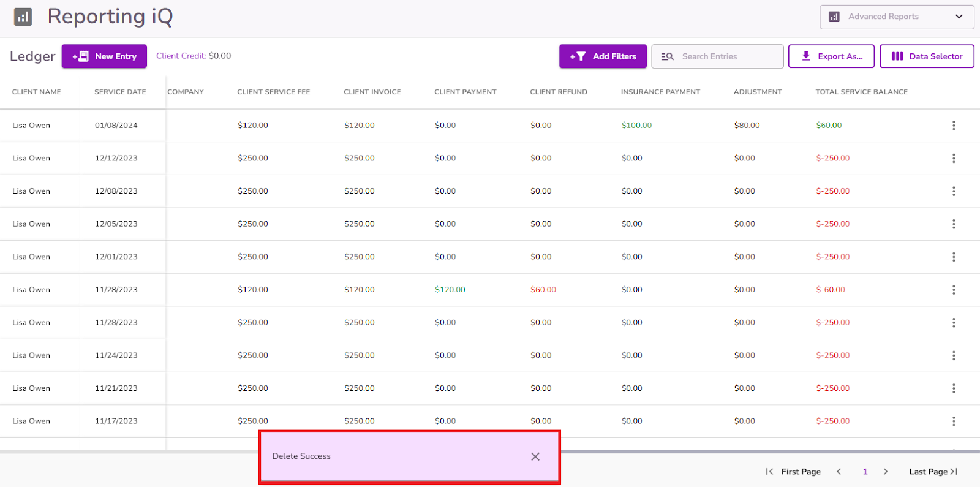Click the $-60.00 total balance
This screenshot has width=980, height=487.
point(831,290)
